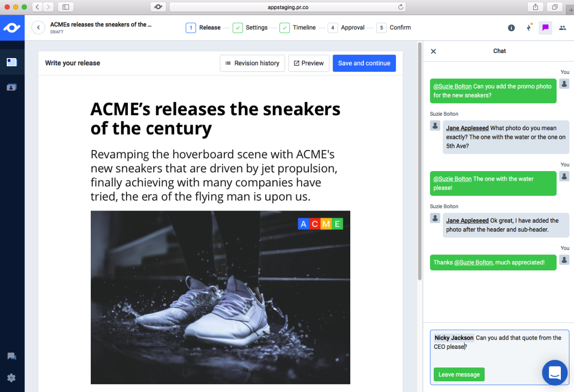Open the settings gear icon
Image resolution: width=574 pixels, height=392 pixels.
[x=12, y=377]
